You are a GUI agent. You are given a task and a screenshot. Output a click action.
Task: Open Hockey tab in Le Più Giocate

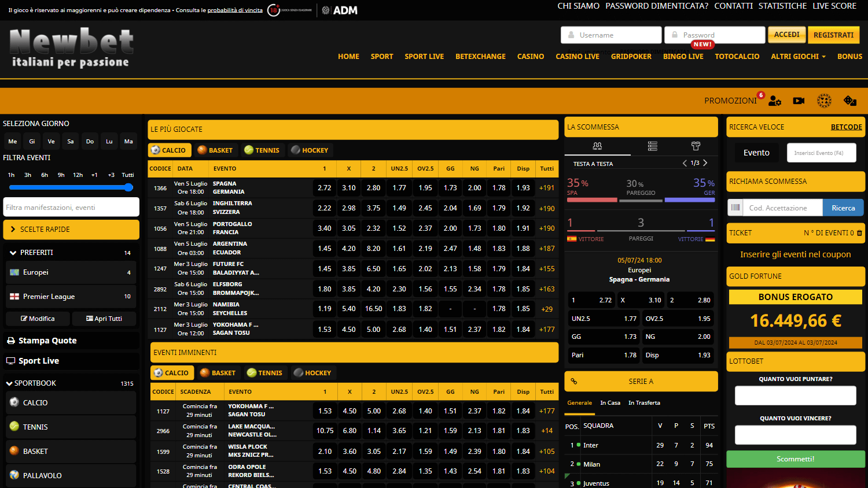tap(309, 150)
